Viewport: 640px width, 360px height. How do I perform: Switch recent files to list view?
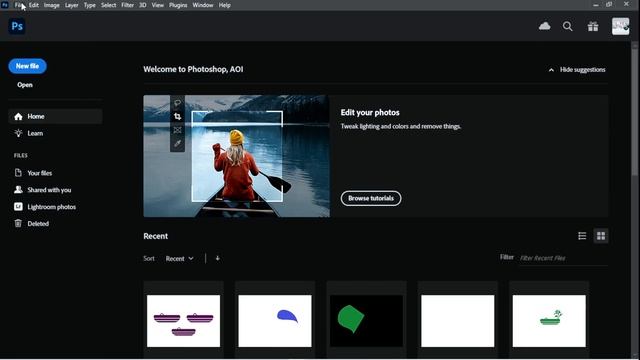point(582,236)
